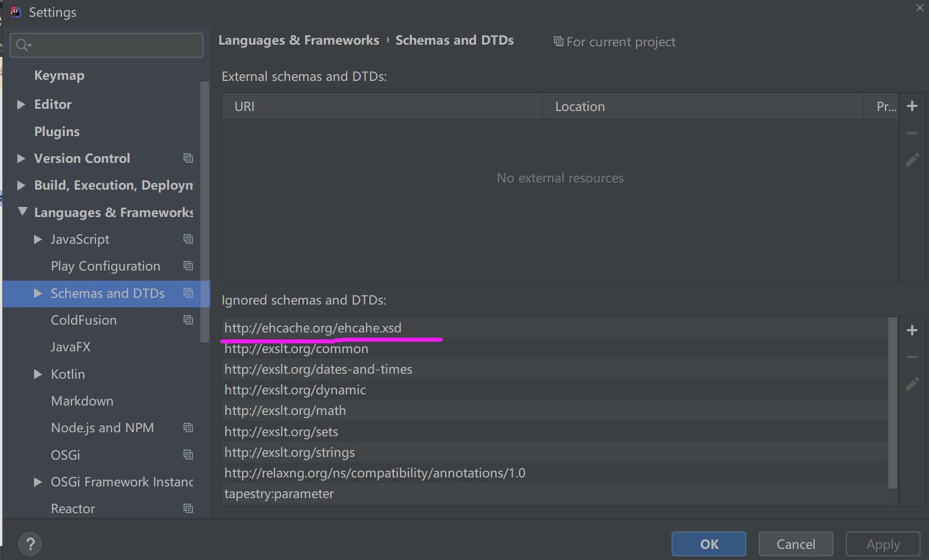This screenshot has height=560, width=929.
Task: Collapse the Languages & Frameworks section
Action: tap(22, 211)
